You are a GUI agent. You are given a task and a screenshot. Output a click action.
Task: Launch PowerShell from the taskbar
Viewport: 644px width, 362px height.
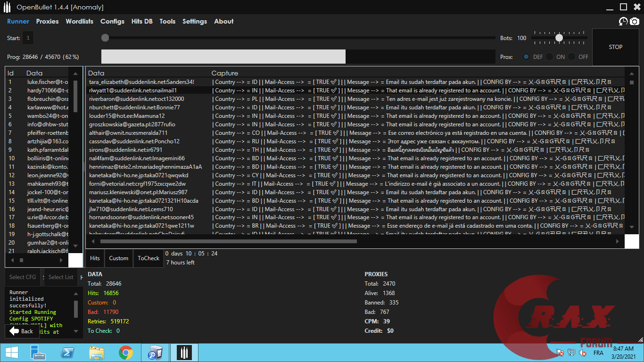pos(67,353)
